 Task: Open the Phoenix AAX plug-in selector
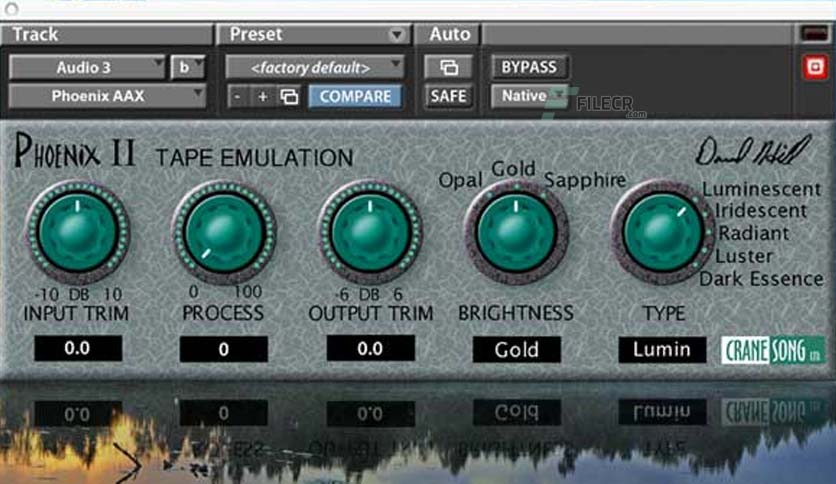107,96
